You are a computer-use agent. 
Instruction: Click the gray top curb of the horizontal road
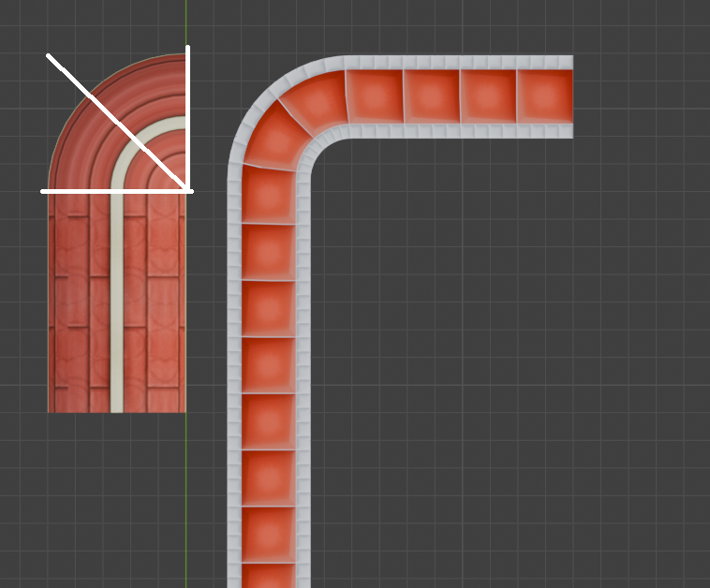click(x=459, y=62)
